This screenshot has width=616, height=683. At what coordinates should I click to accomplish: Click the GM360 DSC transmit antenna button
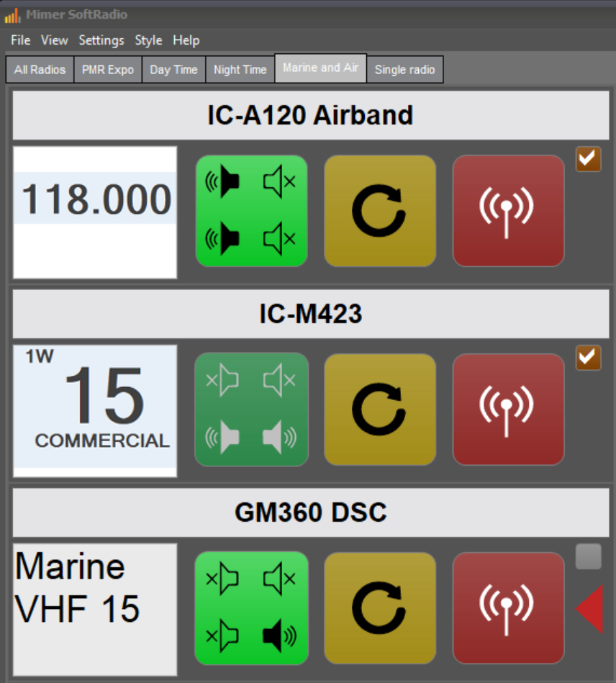point(508,608)
